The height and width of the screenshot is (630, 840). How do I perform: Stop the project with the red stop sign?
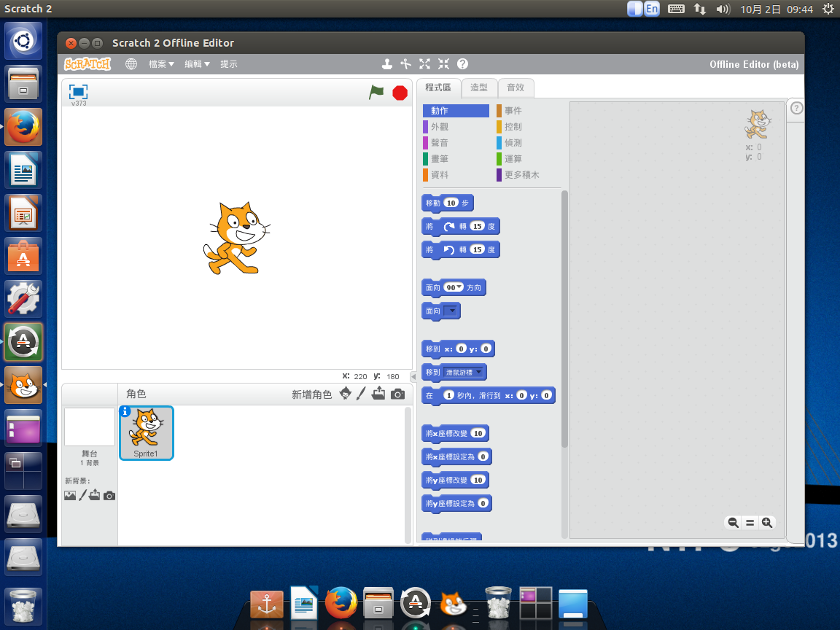pos(400,93)
